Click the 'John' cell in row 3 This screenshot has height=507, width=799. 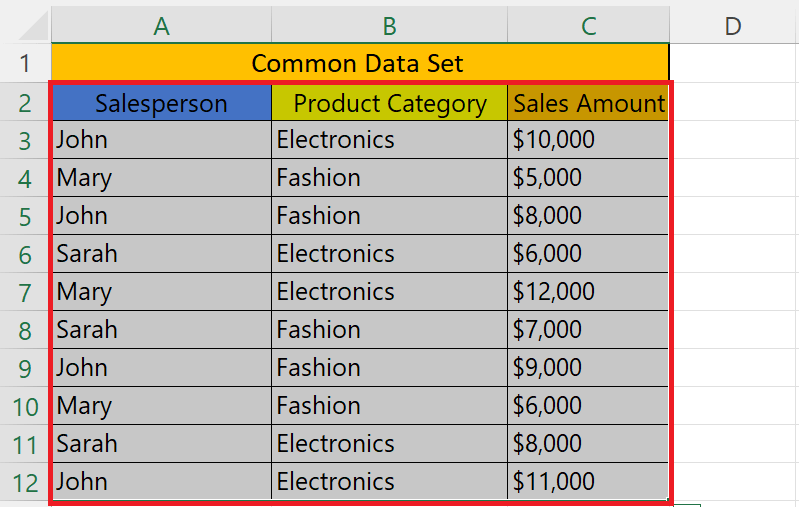coord(162,140)
